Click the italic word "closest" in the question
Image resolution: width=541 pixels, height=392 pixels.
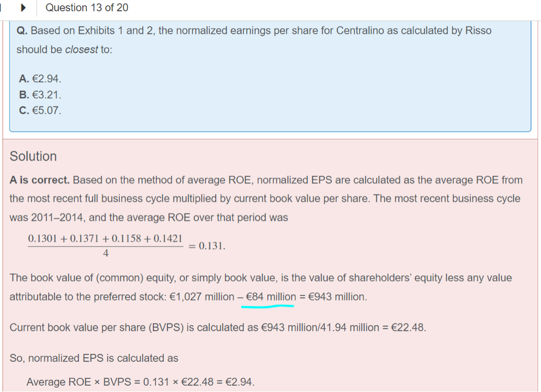(x=81, y=50)
